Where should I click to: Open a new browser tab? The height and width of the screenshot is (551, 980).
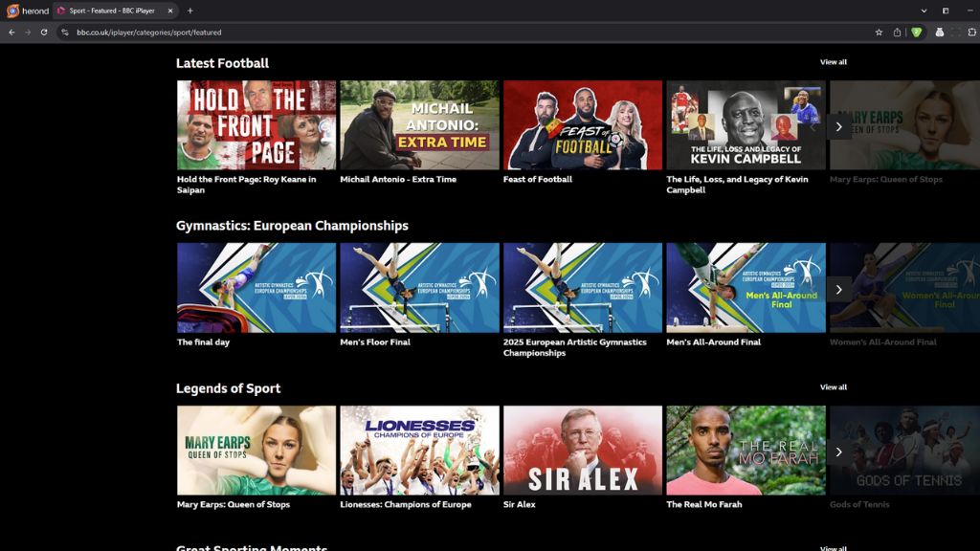click(190, 11)
